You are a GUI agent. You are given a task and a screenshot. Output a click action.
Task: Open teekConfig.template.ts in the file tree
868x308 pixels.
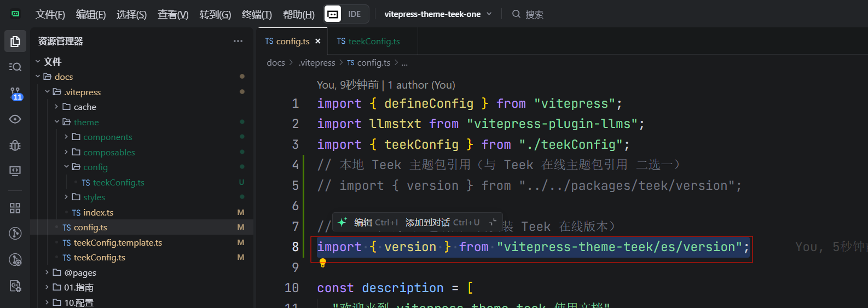[118, 242]
